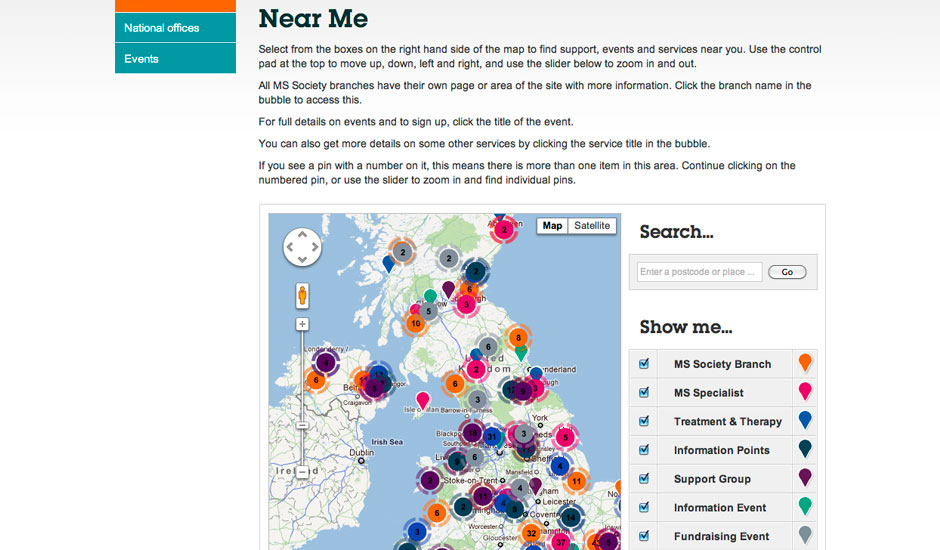The height and width of the screenshot is (550, 940).
Task: Open the gray cluster numbered 5 in Scotland
Action: [x=428, y=311]
